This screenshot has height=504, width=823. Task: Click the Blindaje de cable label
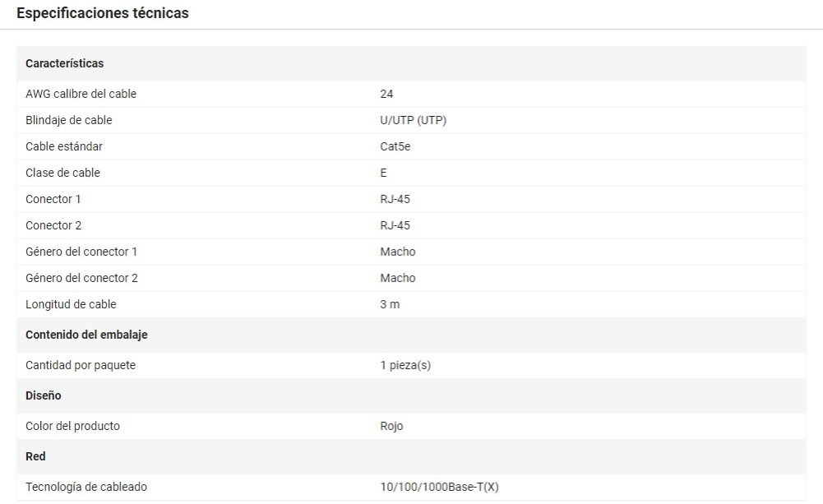pyautogui.click(x=68, y=120)
